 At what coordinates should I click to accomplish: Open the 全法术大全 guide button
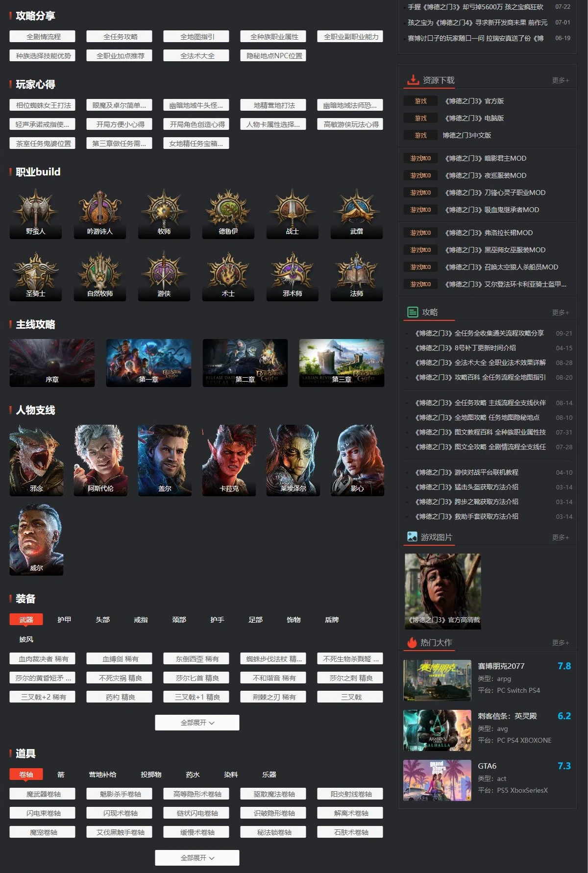(x=197, y=56)
